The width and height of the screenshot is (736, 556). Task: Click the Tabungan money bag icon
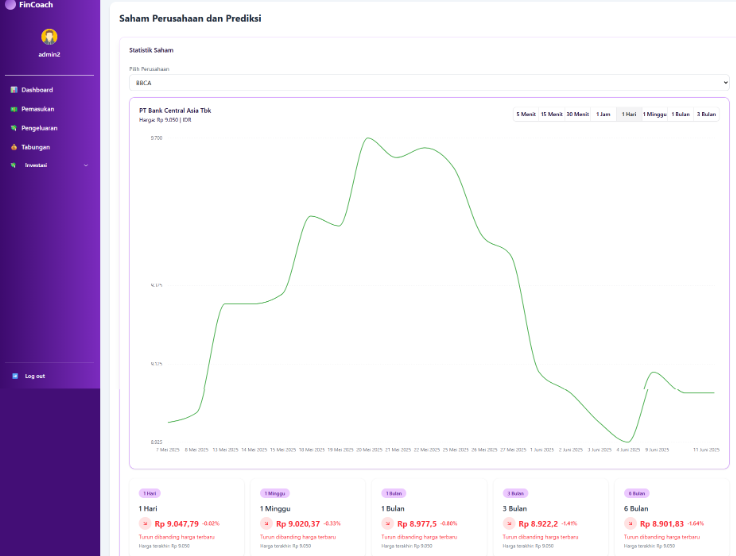point(14,147)
